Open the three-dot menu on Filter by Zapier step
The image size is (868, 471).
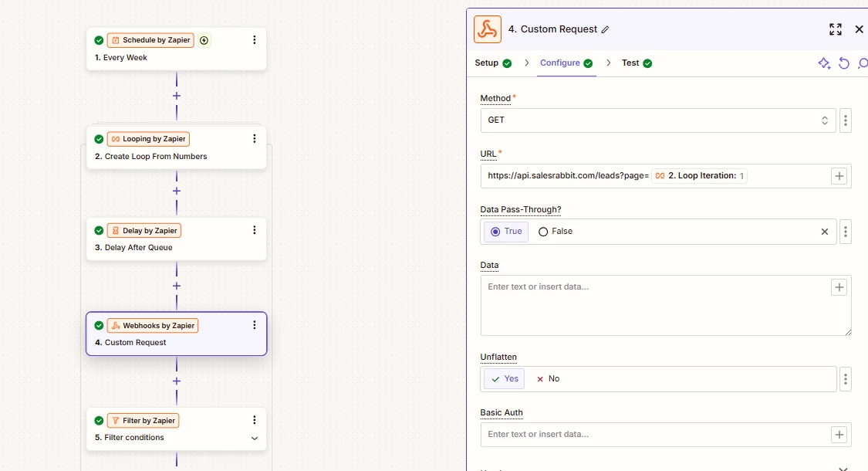(254, 420)
